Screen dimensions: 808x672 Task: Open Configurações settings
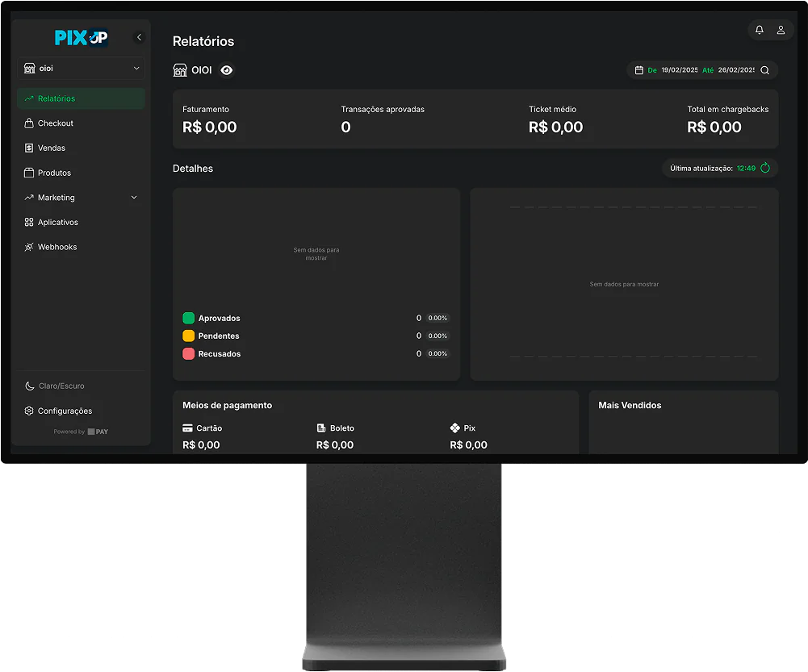(65, 411)
